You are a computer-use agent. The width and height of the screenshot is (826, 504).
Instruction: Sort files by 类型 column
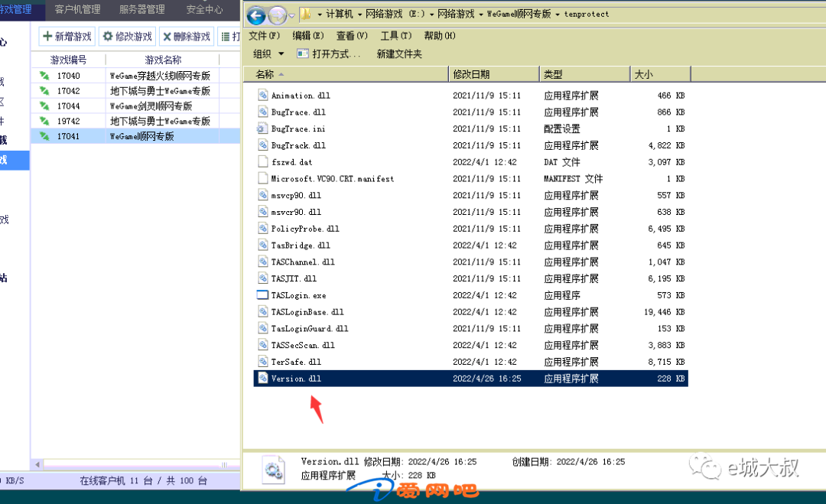point(585,74)
